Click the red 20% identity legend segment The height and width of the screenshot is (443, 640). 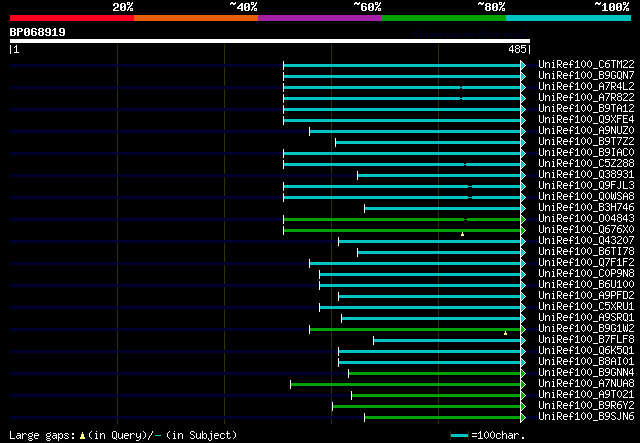(x=72, y=18)
